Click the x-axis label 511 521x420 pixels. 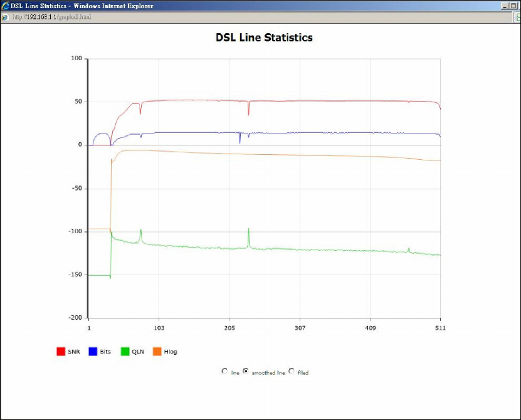(x=440, y=328)
